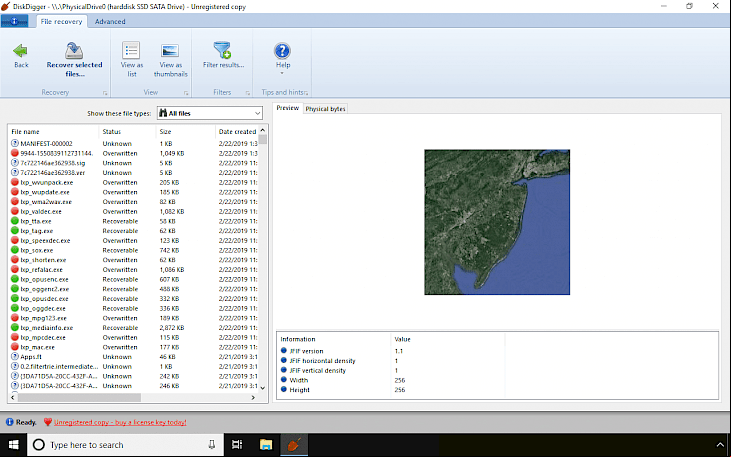Click the file list scroll up arrow
Screen dimensions: 731x457
coord(262,130)
